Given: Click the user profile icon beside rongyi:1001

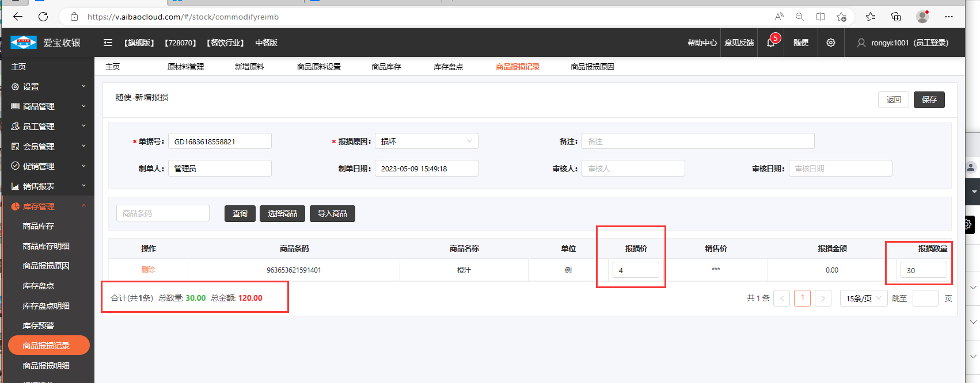Looking at the screenshot, I should tap(861, 43).
